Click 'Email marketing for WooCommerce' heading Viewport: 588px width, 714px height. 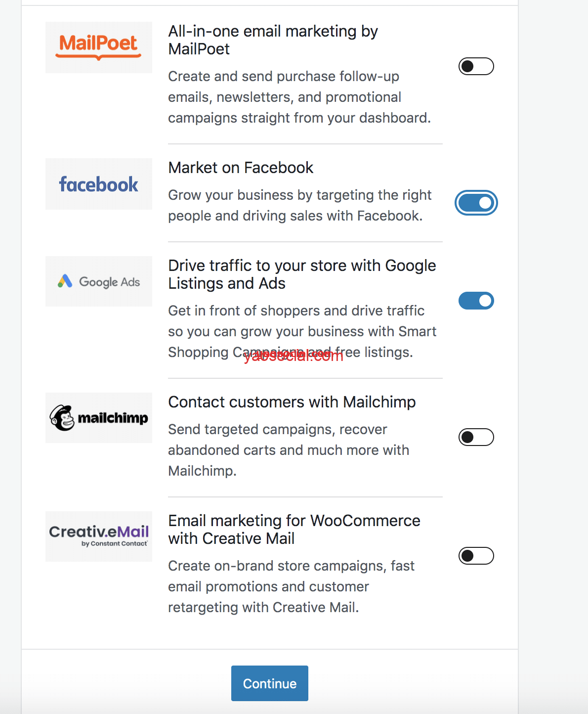pyautogui.click(x=294, y=530)
